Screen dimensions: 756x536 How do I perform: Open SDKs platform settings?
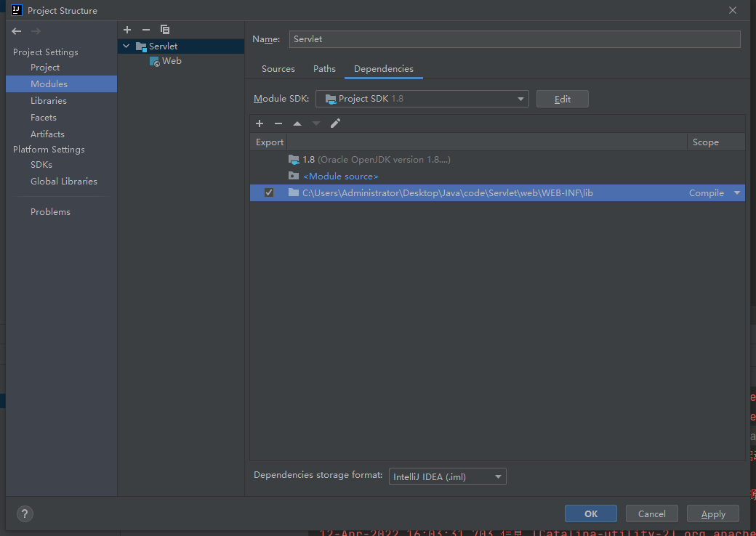point(41,165)
